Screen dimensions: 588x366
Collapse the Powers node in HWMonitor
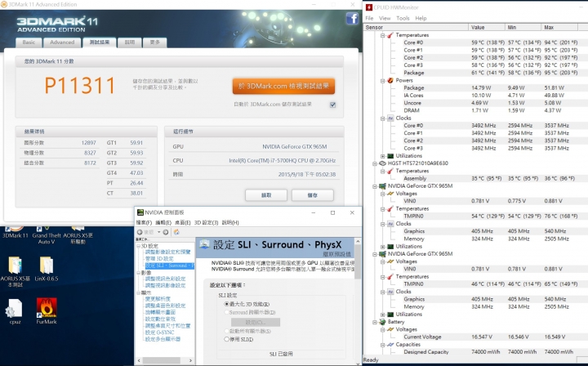pos(382,81)
